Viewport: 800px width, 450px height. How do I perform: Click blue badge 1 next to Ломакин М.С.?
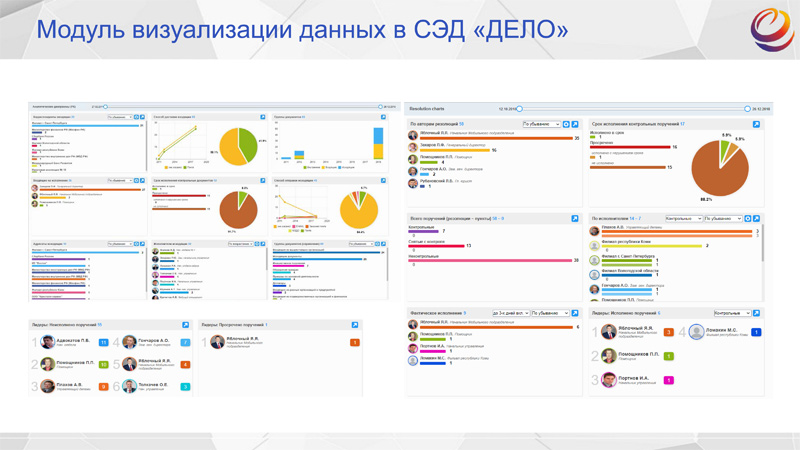pos(756,332)
